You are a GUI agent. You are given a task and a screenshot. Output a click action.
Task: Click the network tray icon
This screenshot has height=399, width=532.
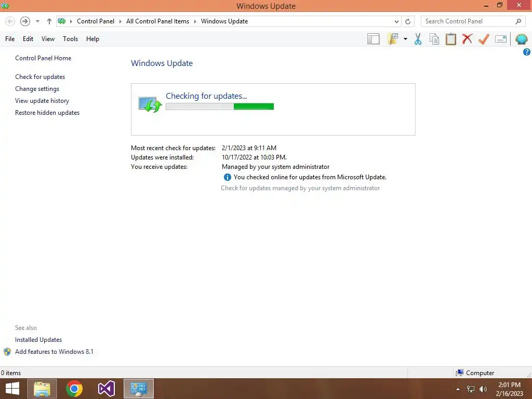pyautogui.click(x=471, y=389)
